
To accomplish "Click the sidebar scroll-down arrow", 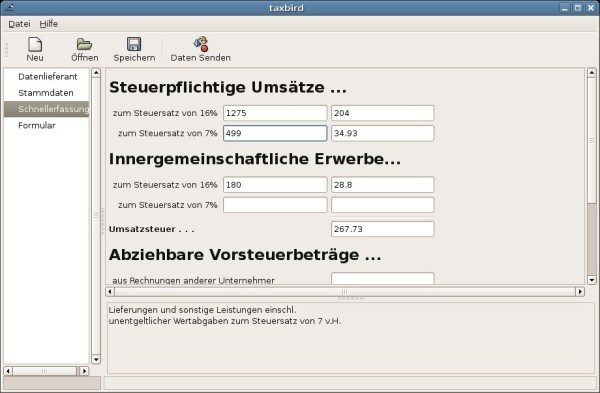I will pyautogui.click(x=96, y=359).
